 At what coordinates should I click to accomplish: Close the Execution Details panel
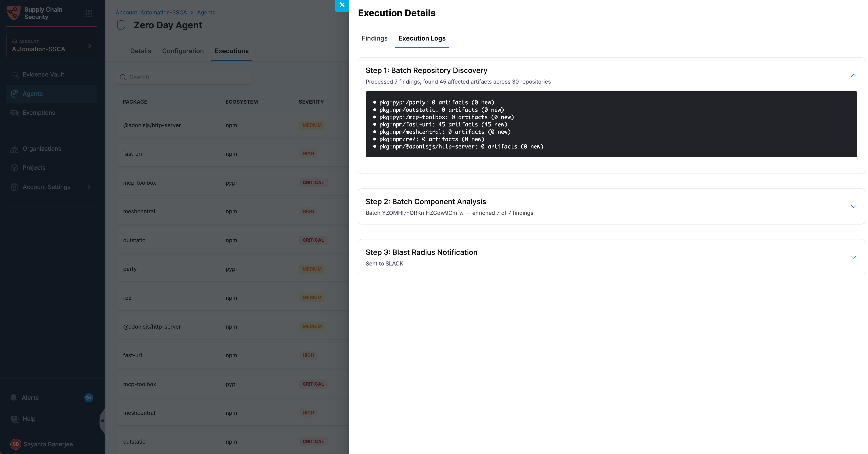(342, 5)
